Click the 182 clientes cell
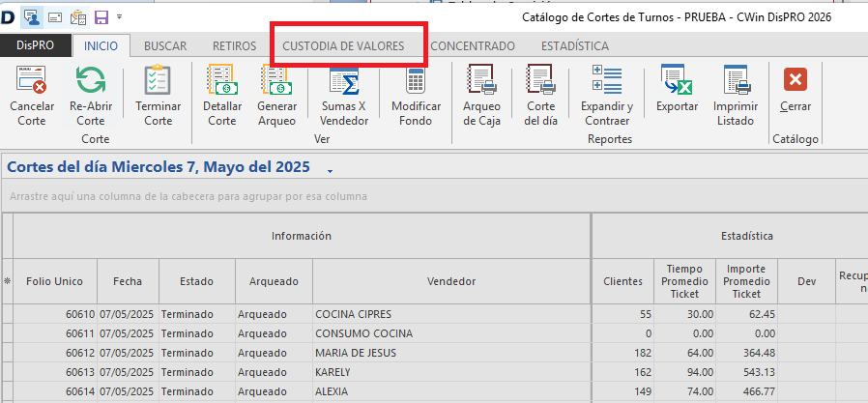This screenshot has width=868, height=403. click(622, 353)
